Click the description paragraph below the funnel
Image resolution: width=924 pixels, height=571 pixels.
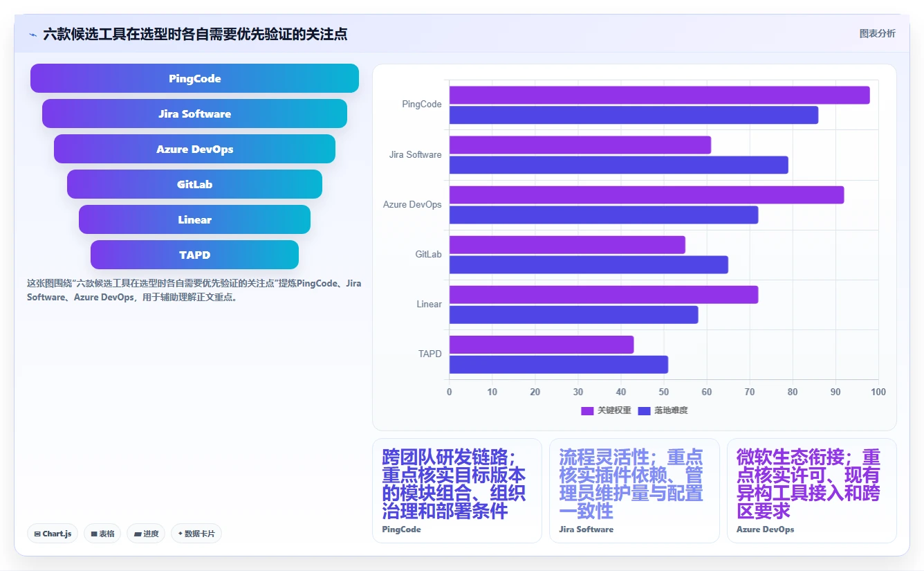(194, 291)
